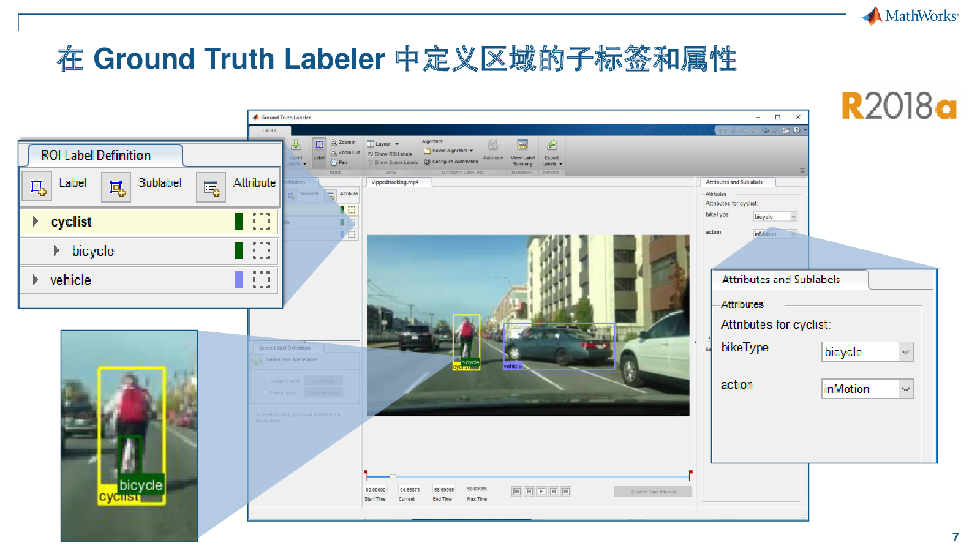980x551 pixels.
Task: Click the play button in playback controls
Action: tap(541, 492)
